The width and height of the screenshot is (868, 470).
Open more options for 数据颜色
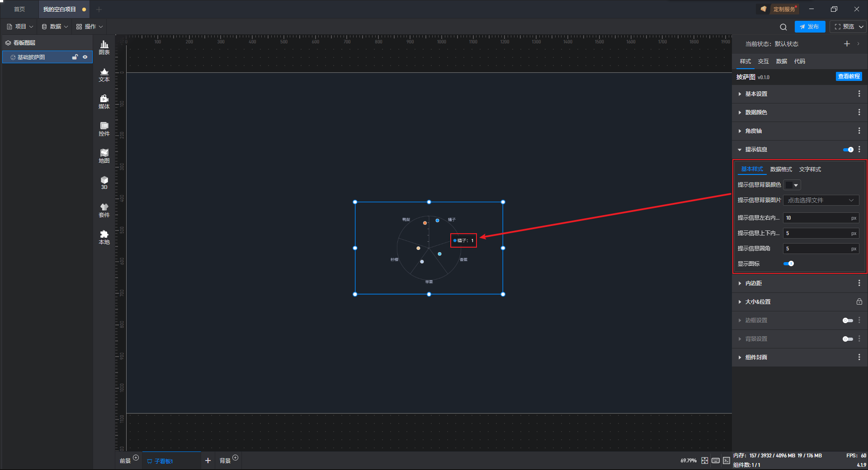[x=859, y=112]
